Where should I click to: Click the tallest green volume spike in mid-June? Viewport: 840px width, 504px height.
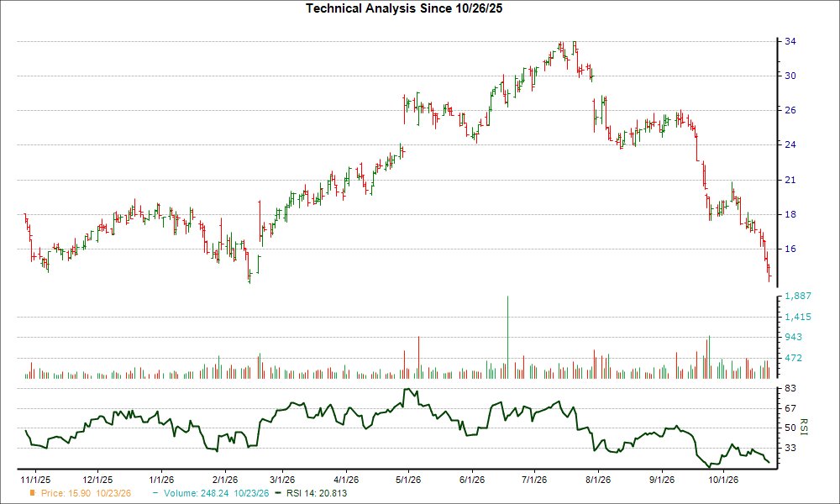pyautogui.click(x=507, y=338)
